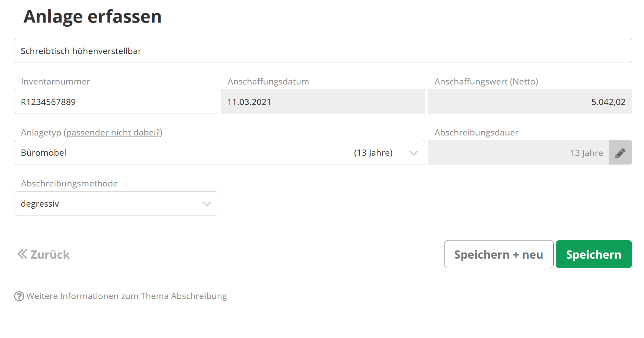
Task: Click into the Inventarnummer input field
Action: click(116, 102)
